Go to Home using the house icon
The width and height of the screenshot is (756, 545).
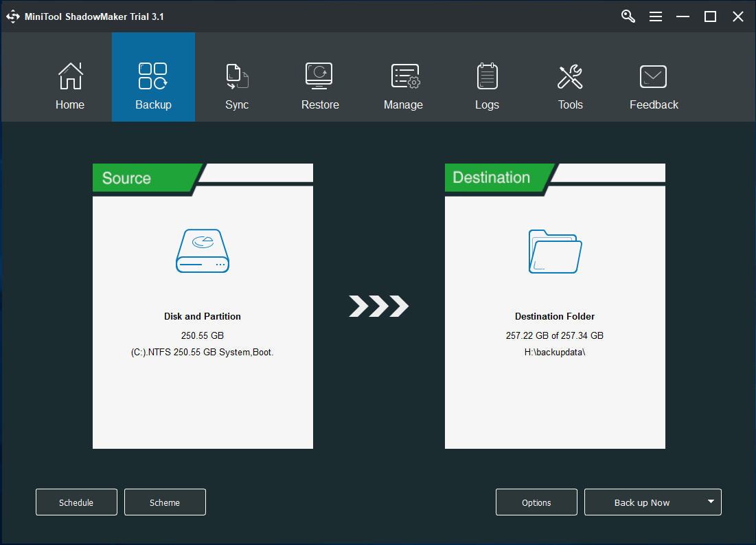69,76
